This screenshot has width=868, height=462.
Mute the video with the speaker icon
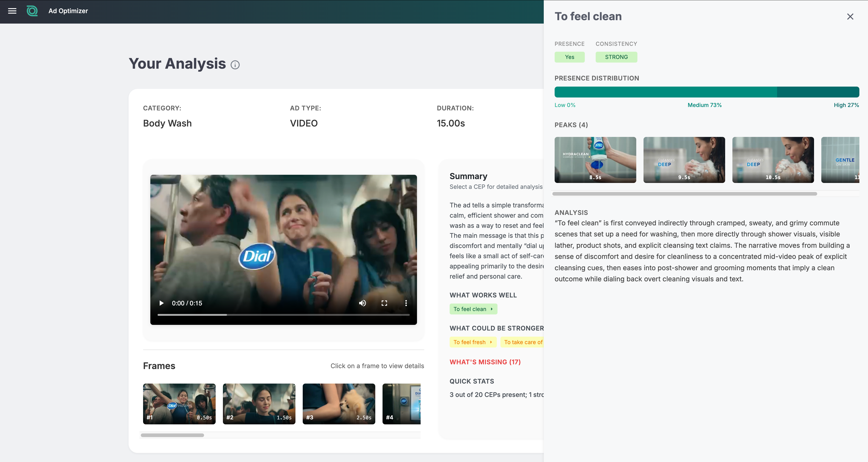(362, 303)
